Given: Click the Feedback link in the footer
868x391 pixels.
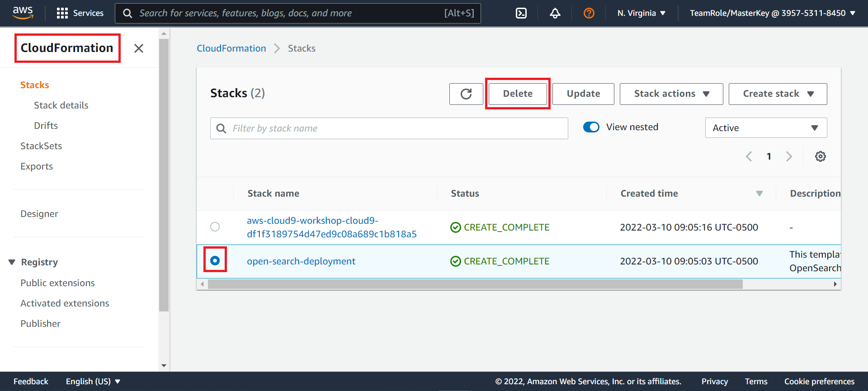Looking at the screenshot, I should click(x=31, y=382).
